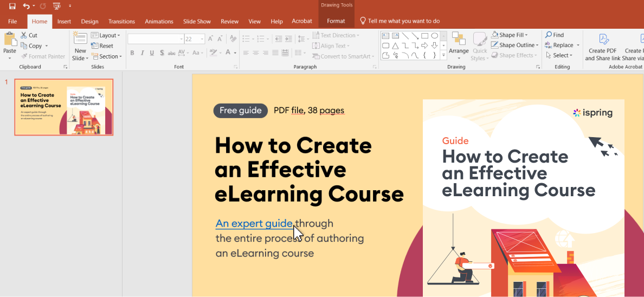Switch to the Drawing Tools Format tab
Viewport: 644px width, 297px height.
336,21
